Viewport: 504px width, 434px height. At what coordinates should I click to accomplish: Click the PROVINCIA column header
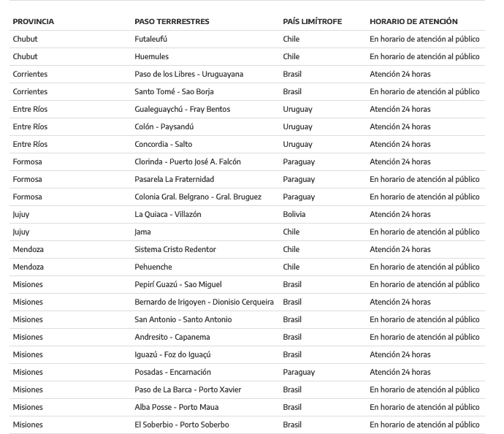click(34, 21)
